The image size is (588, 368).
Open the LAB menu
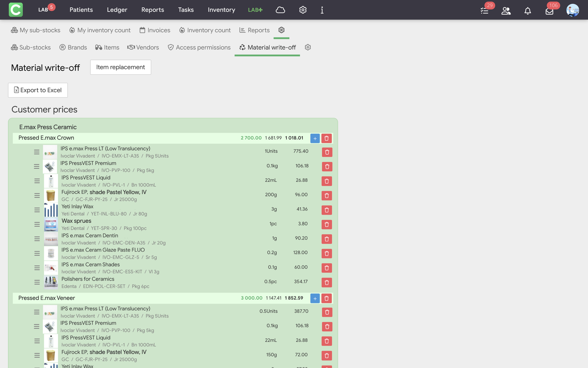pyautogui.click(x=43, y=10)
